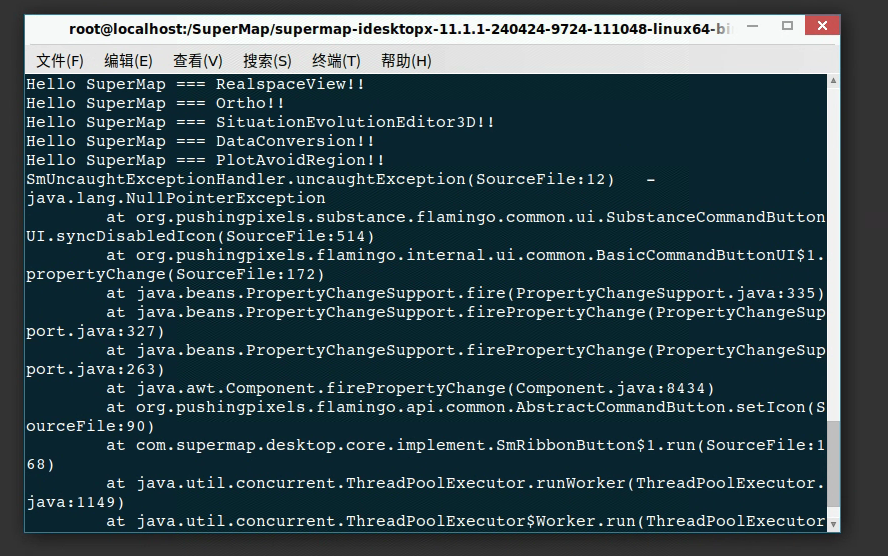Image resolution: width=888 pixels, height=556 pixels.
Task: Click the 'PropertyChangeSupport.fire(PropertyChangeSupport.java:335)' line
Action: (466, 293)
